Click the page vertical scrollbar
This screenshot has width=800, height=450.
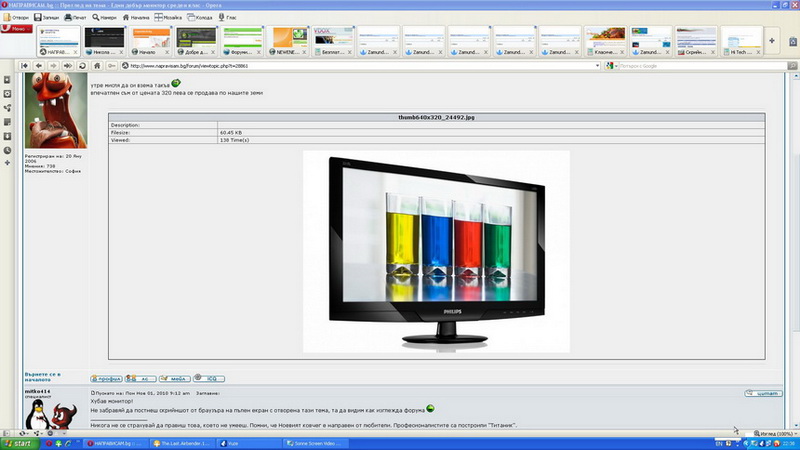pos(796,253)
